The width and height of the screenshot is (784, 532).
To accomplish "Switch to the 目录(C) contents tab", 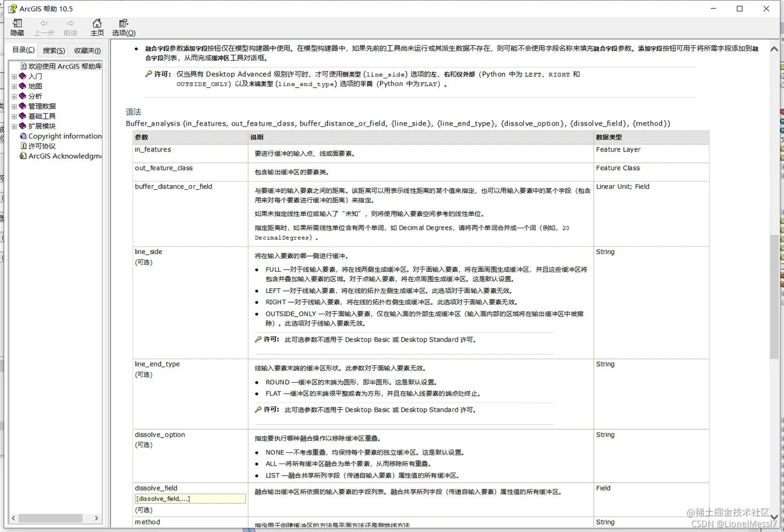I will [x=23, y=50].
